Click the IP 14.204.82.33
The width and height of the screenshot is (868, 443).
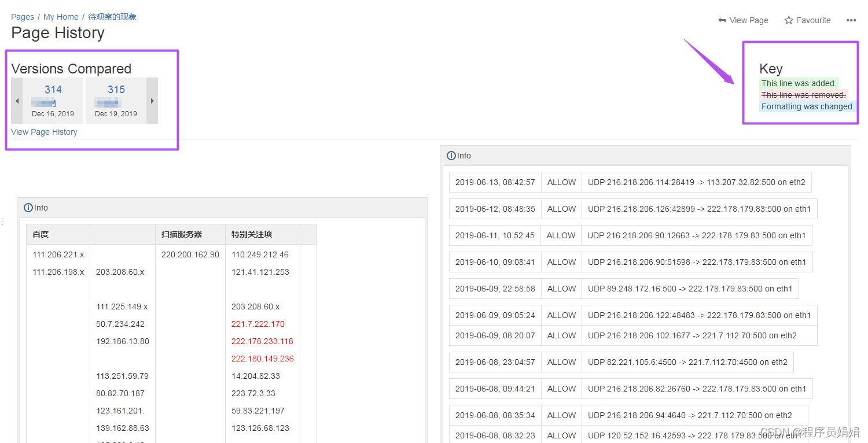256,376
